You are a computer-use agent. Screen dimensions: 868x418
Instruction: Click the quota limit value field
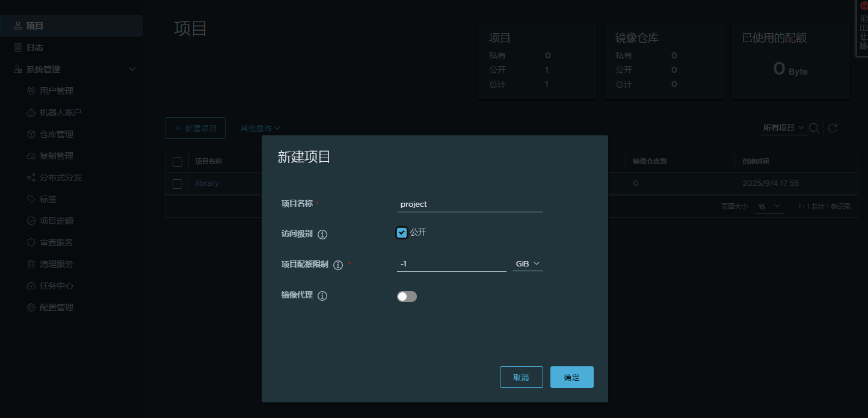click(x=451, y=264)
